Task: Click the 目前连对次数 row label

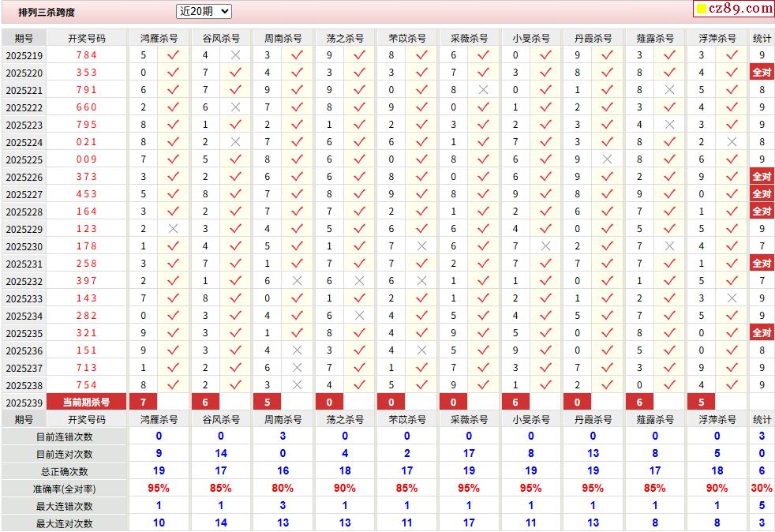Action: [64, 455]
